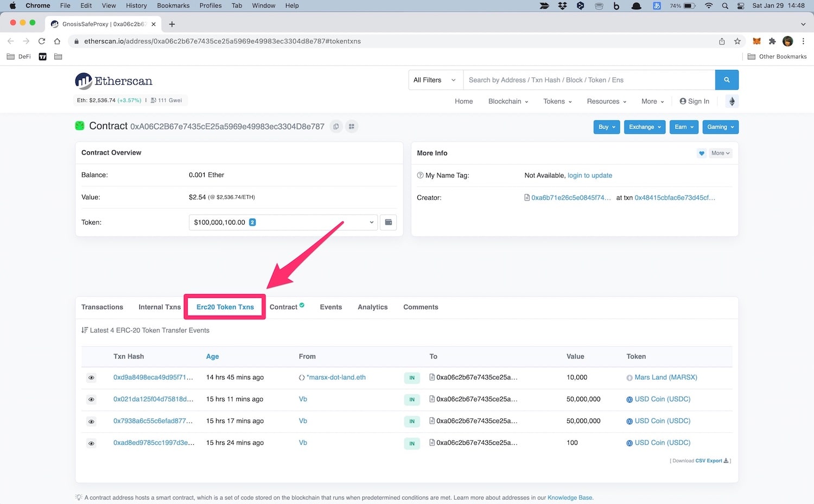This screenshot has height=504, width=814.
Task: Open the Chrome profile avatar
Action: click(x=788, y=41)
